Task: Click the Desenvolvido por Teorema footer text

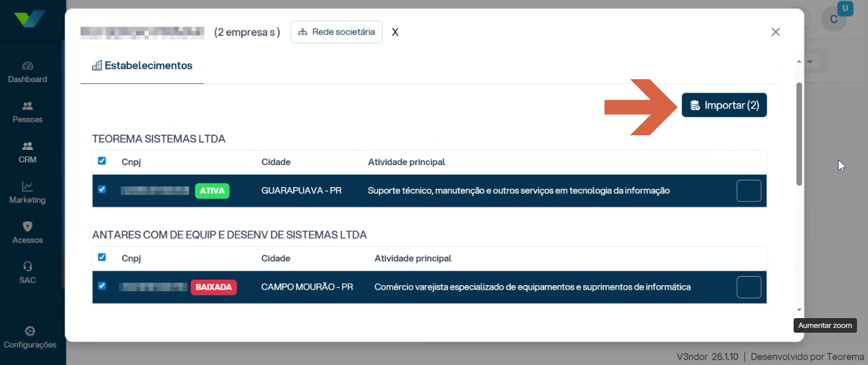Action: coord(807,356)
